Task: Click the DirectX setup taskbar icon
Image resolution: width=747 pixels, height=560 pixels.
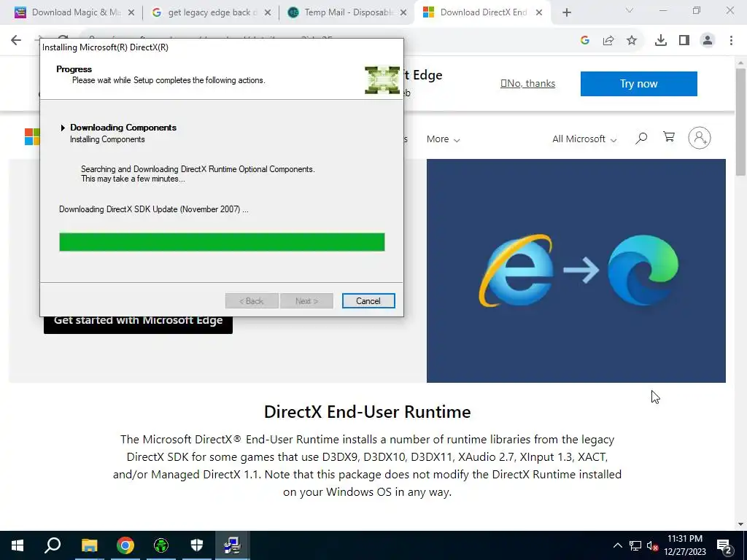Action: [233, 545]
